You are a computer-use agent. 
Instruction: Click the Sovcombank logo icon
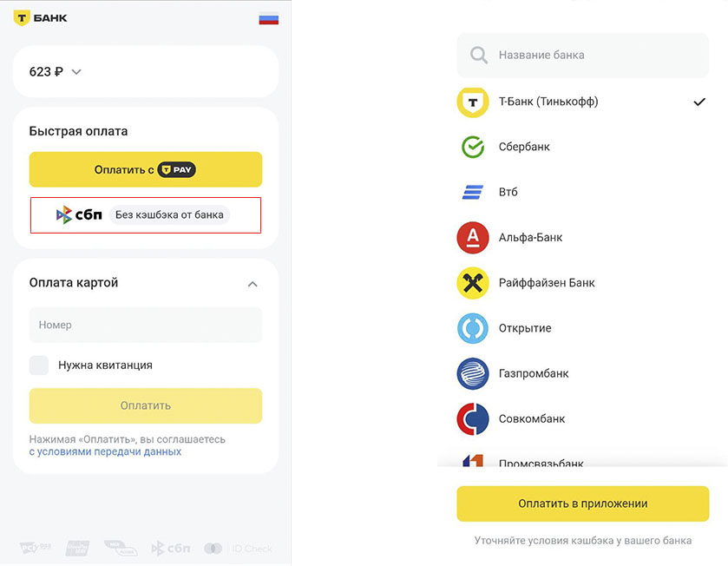tap(473, 418)
